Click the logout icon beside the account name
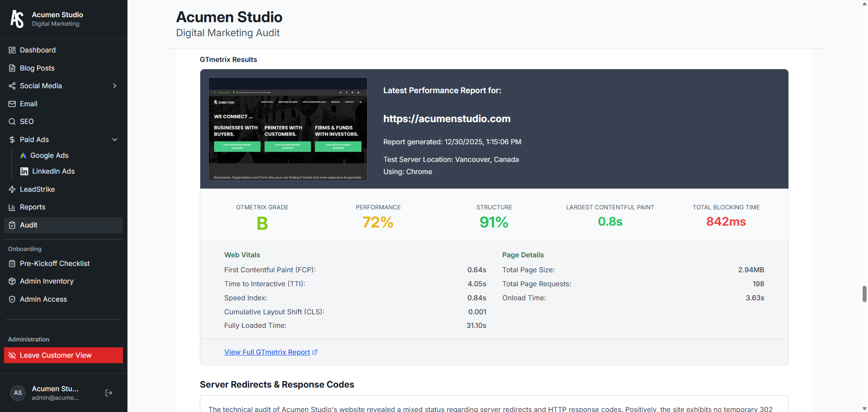The width and height of the screenshot is (868, 412). [x=109, y=393]
